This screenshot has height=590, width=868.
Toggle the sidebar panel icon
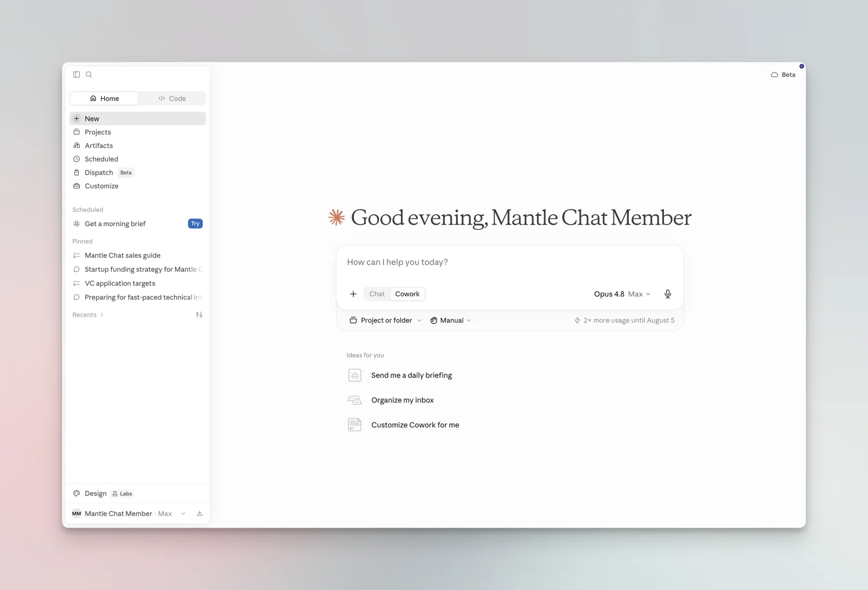pos(76,75)
